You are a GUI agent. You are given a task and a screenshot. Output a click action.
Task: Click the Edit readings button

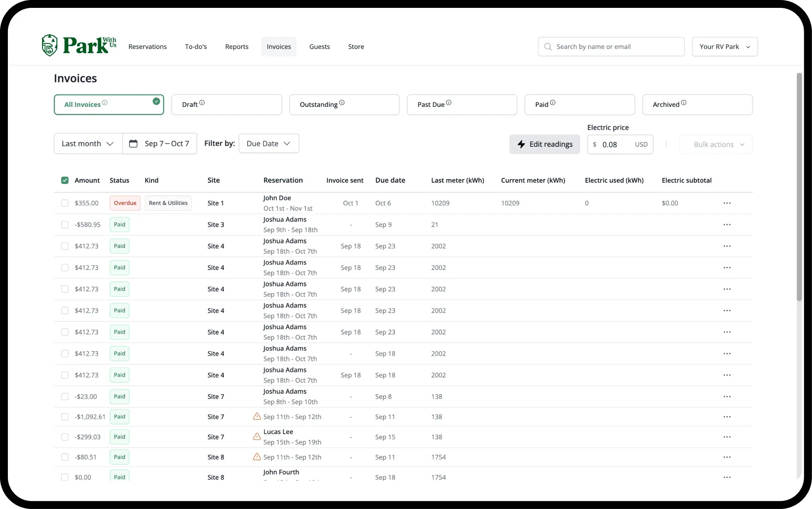[545, 145]
